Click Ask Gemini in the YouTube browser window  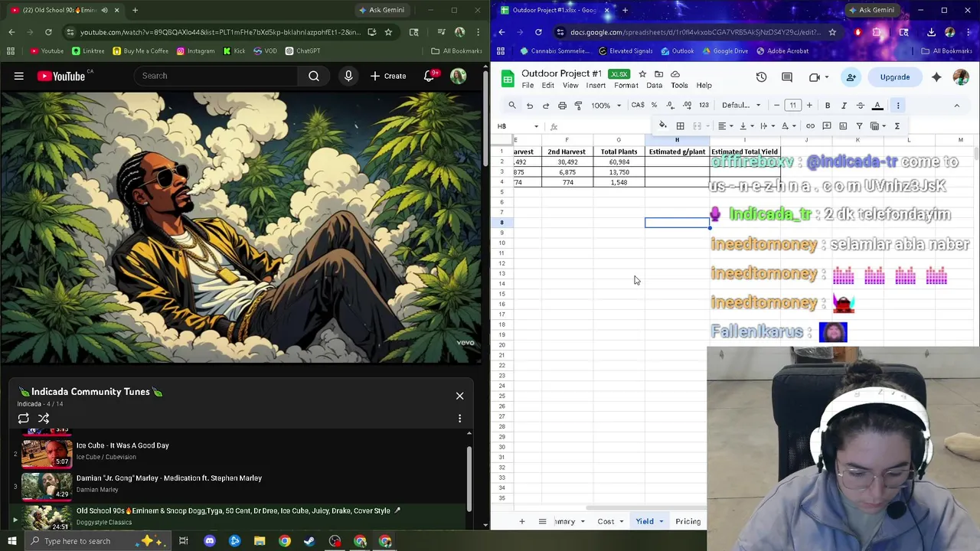tap(381, 10)
